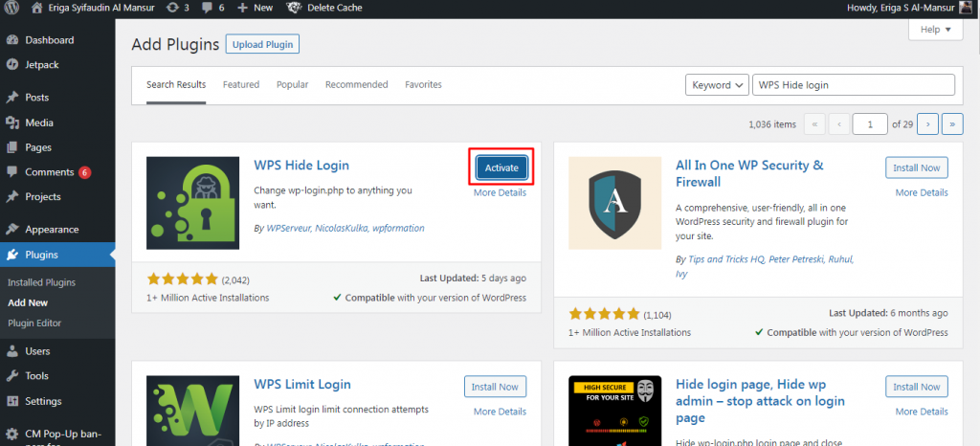Open the site home icon in admin bar
The image size is (980, 446).
point(37,8)
